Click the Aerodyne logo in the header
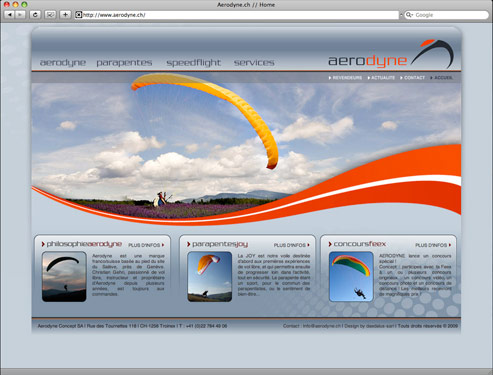Viewport: 493px width, 375px height. tap(391, 55)
